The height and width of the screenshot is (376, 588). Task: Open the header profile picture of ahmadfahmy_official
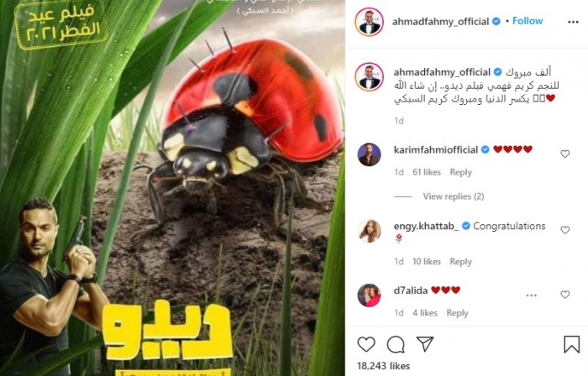[x=369, y=22]
